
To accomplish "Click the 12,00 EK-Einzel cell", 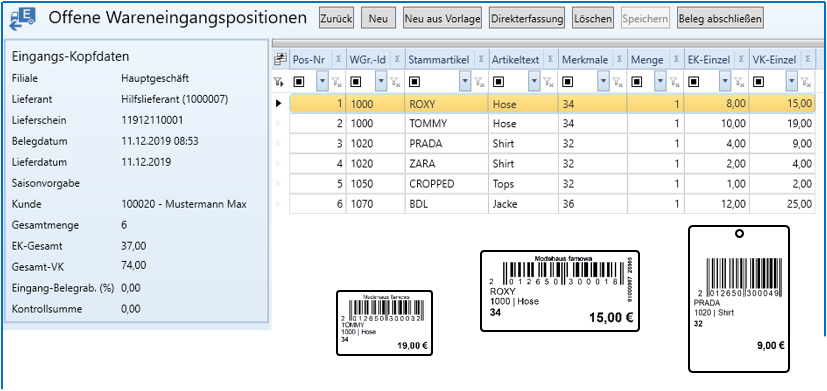I will click(717, 204).
